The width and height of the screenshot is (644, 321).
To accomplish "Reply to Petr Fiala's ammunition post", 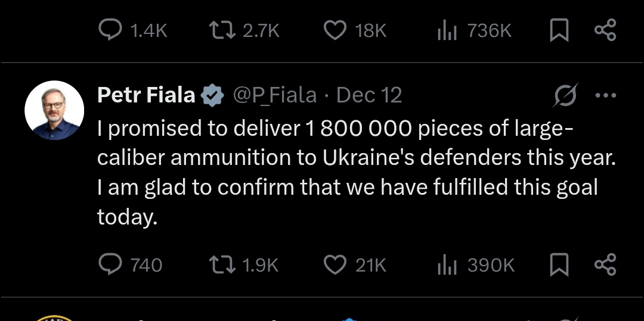I will click(x=110, y=264).
